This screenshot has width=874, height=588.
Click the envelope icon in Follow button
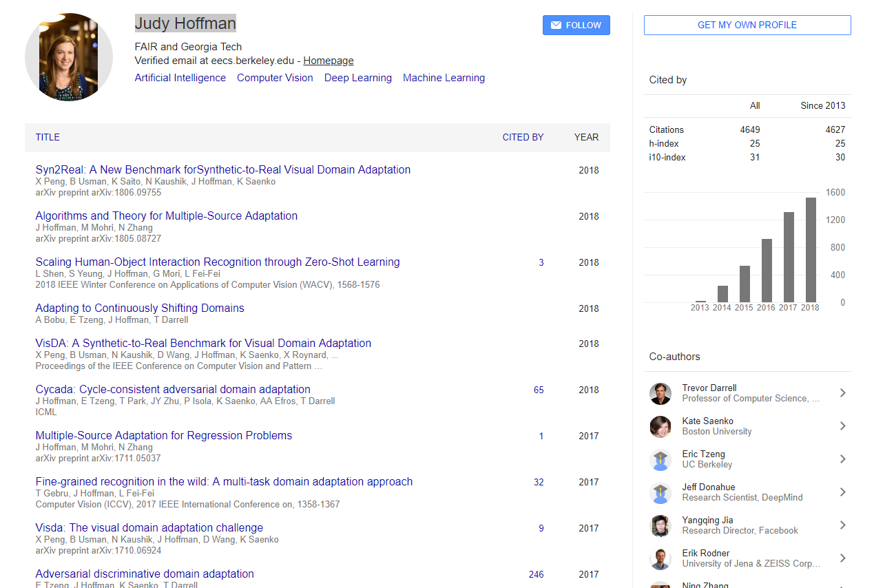point(555,25)
